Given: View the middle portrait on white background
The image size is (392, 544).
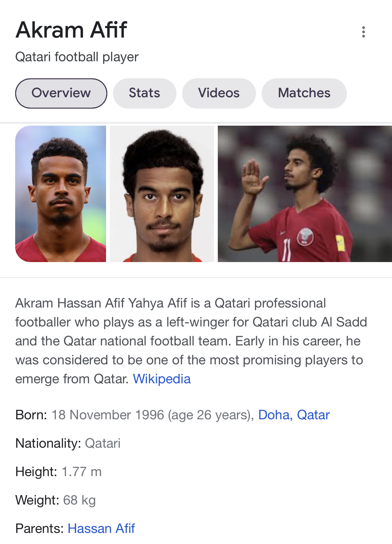Looking at the screenshot, I should (x=162, y=194).
